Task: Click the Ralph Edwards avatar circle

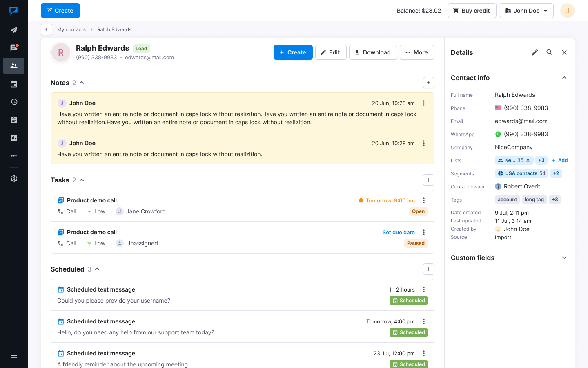Action: (61, 53)
